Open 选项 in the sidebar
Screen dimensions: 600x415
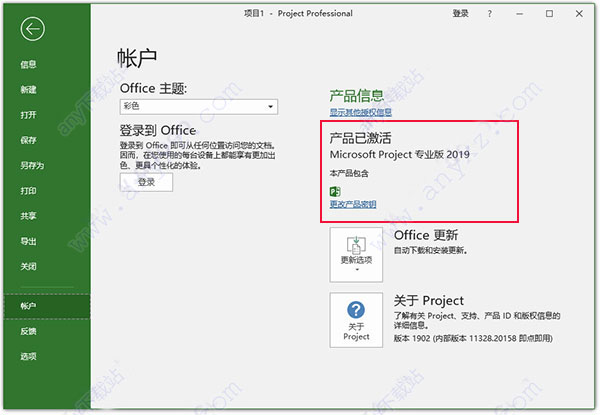point(28,356)
